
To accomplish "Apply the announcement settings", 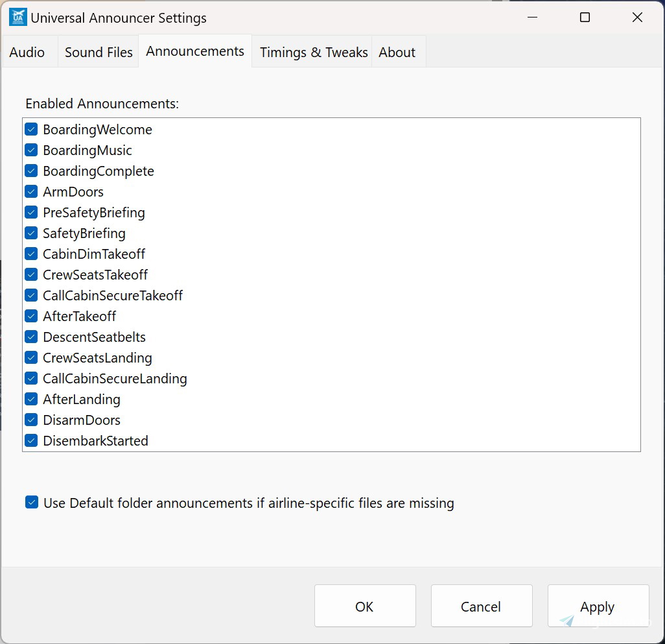I will [597, 606].
